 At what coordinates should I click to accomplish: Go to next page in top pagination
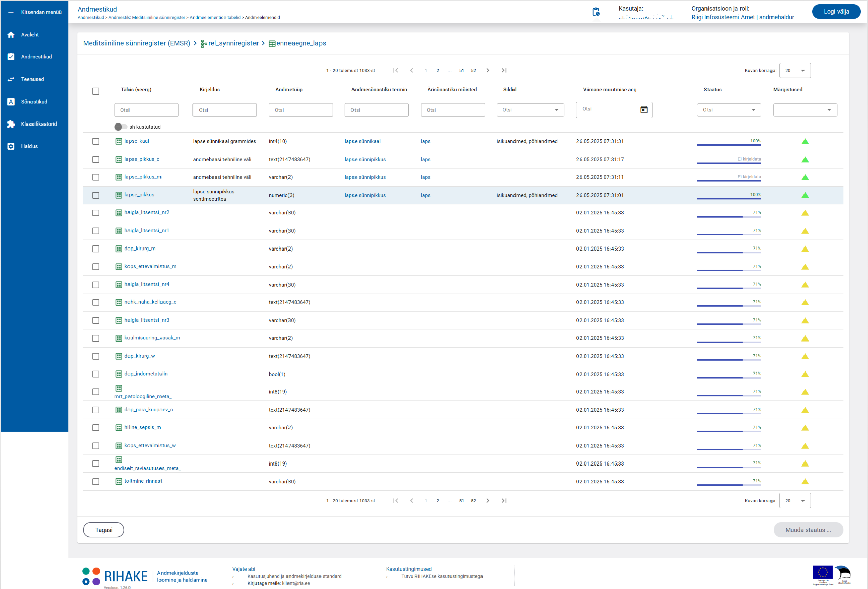[x=488, y=71]
